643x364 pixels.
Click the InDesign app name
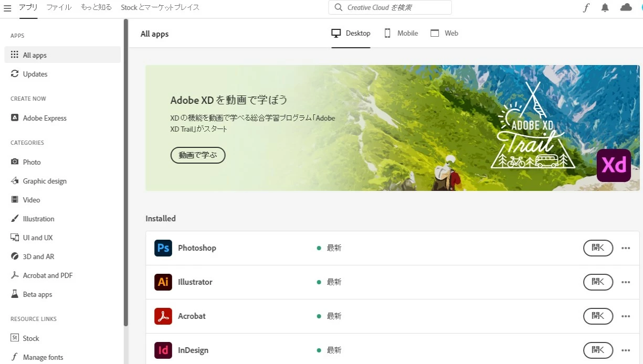click(x=193, y=350)
